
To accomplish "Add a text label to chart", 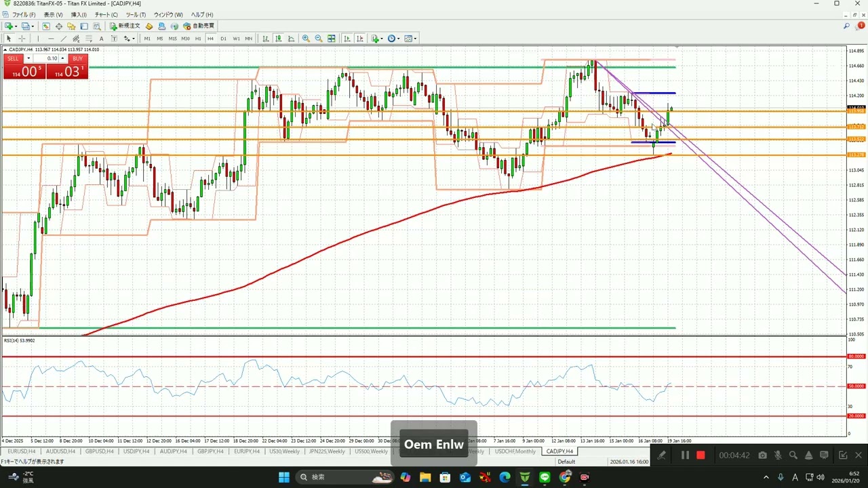I will coord(102,39).
